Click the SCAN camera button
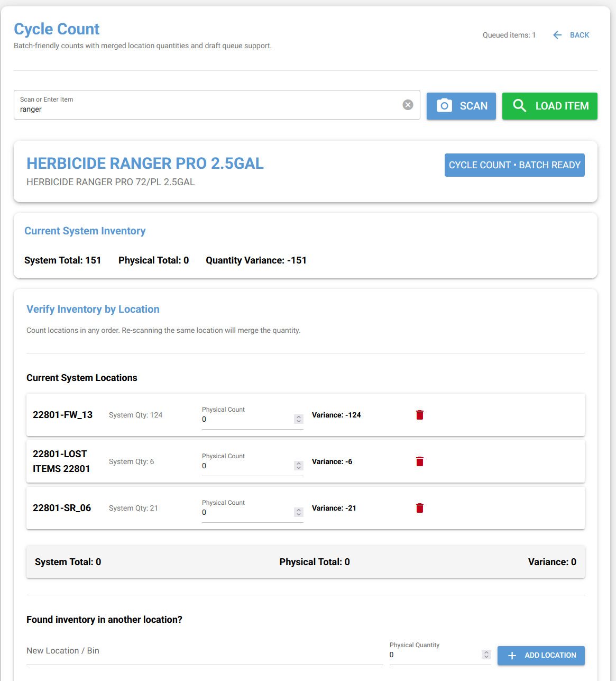The width and height of the screenshot is (616, 681). (461, 106)
